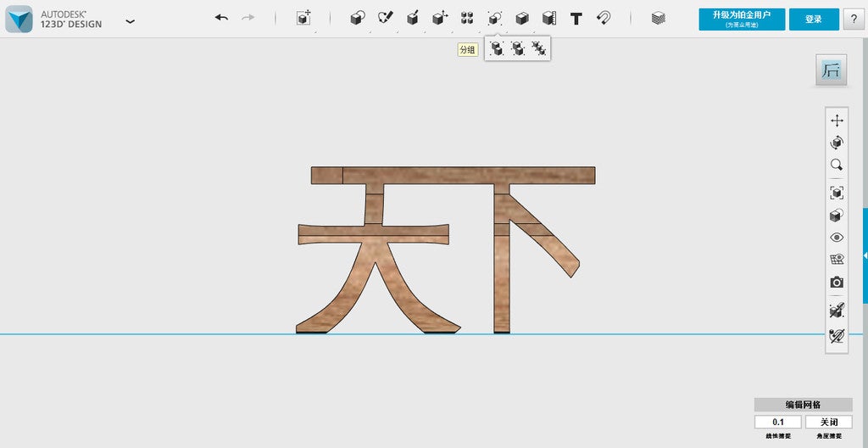Select the Construct tool icon
Image resolution: width=868 pixels, height=448 pixels.
coord(413,19)
